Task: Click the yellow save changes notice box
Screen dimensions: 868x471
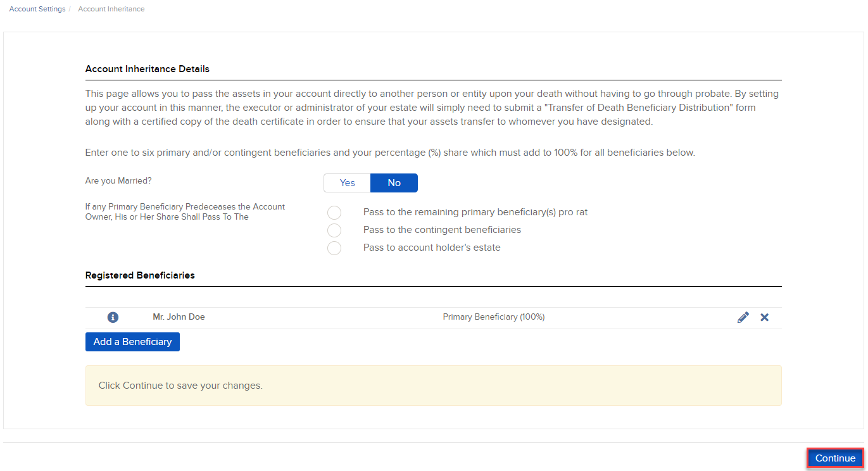Action: 433,386
